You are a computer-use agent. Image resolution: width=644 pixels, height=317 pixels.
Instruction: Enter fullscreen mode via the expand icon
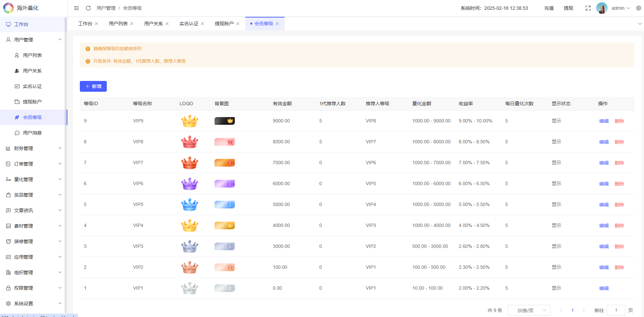click(x=588, y=8)
